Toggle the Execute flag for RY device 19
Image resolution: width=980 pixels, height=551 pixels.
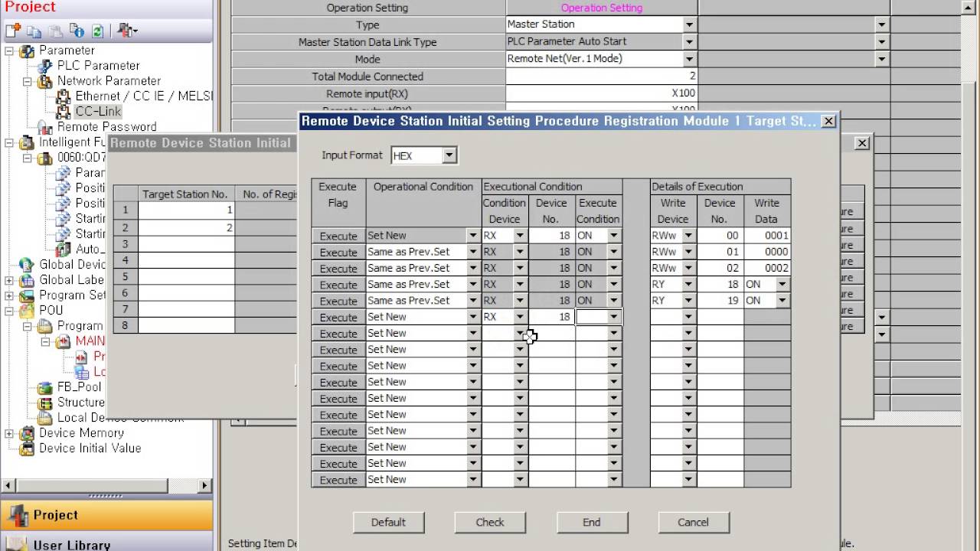click(x=338, y=301)
